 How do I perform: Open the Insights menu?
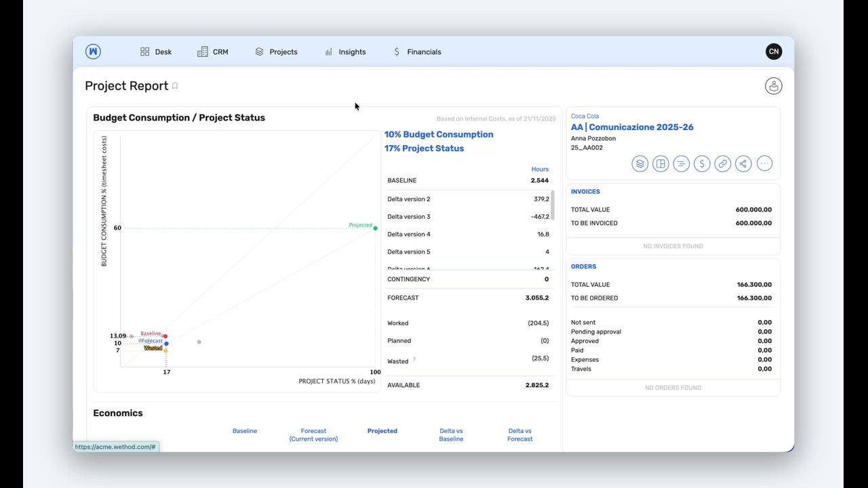[x=345, y=52]
